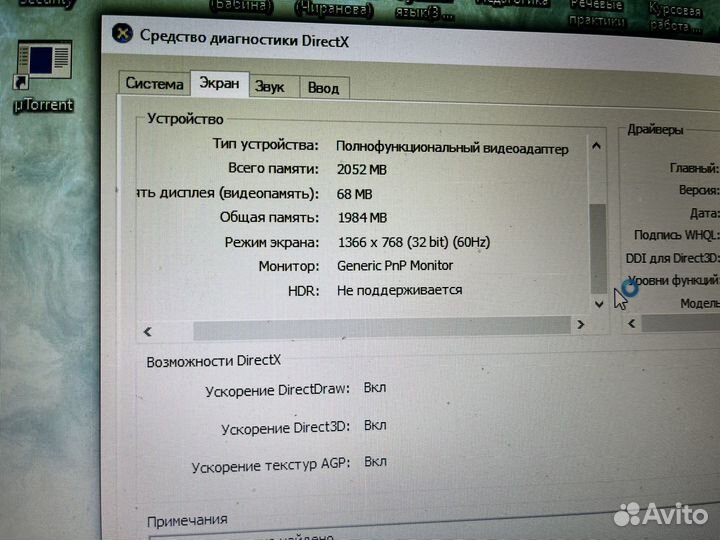Click the DirectX diagnostic tool title icon
Image resolution: width=720 pixels, height=540 pixels.
[x=122, y=33]
